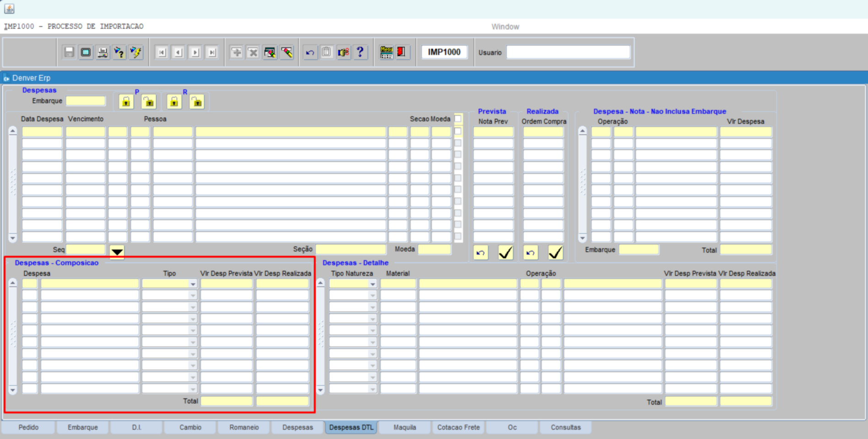868x439 pixels.
Task: Check the second row checkbox in Despesas grid
Action: (x=458, y=143)
